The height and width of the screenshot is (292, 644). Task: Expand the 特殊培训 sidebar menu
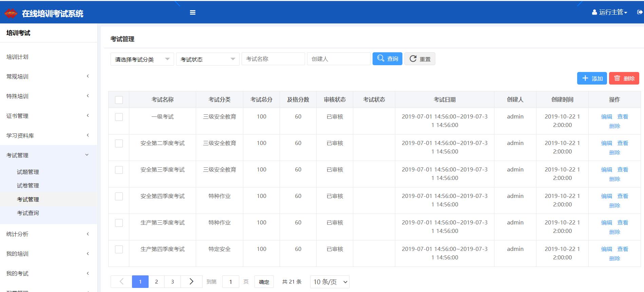pos(48,96)
